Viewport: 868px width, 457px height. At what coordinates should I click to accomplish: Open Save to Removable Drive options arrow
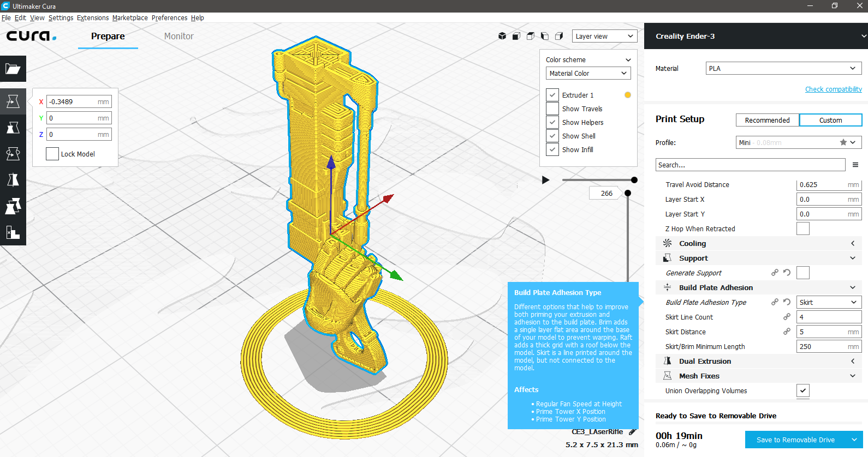pyautogui.click(x=854, y=440)
